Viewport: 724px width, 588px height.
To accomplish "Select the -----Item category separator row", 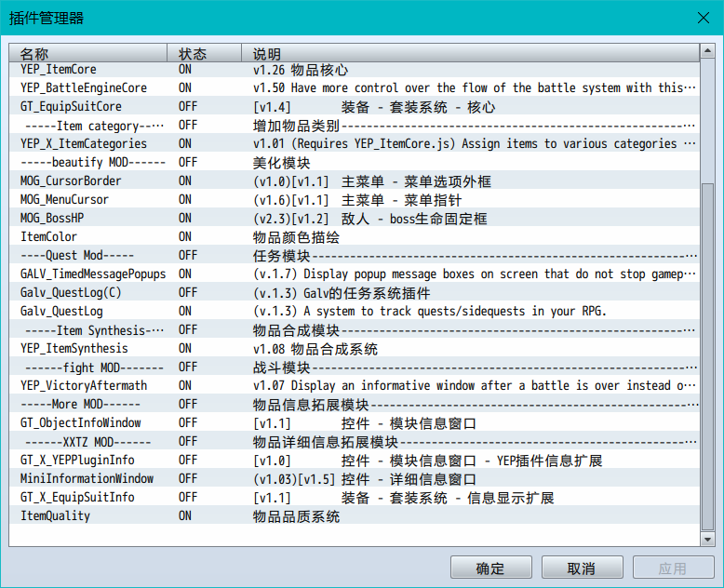I will [x=355, y=125].
